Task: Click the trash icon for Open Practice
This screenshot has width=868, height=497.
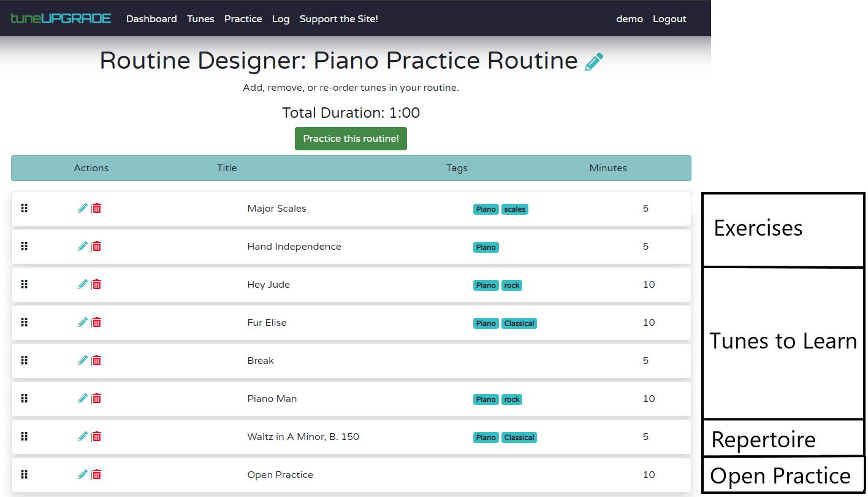Action: tap(97, 474)
